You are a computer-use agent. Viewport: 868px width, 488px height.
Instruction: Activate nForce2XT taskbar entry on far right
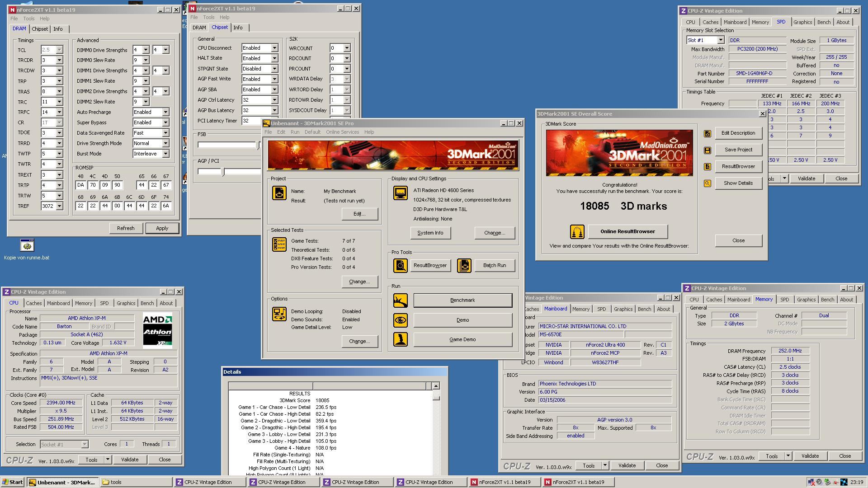(x=579, y=482)
